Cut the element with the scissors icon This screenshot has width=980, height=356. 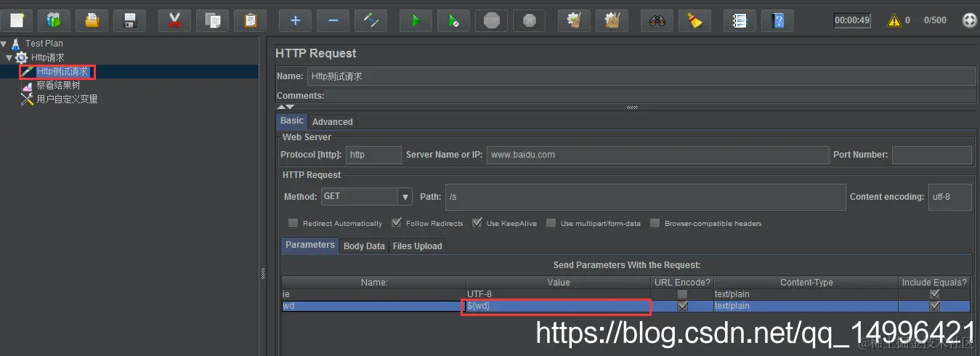click(174, 20)
